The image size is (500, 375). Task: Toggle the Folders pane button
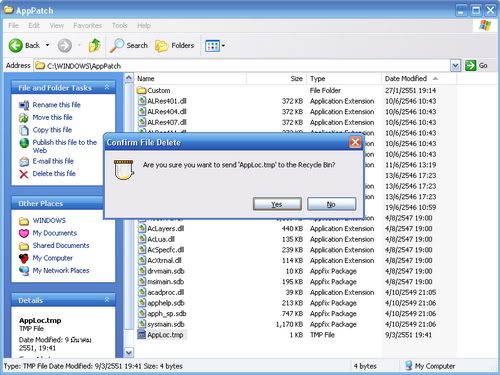point(175,45)
